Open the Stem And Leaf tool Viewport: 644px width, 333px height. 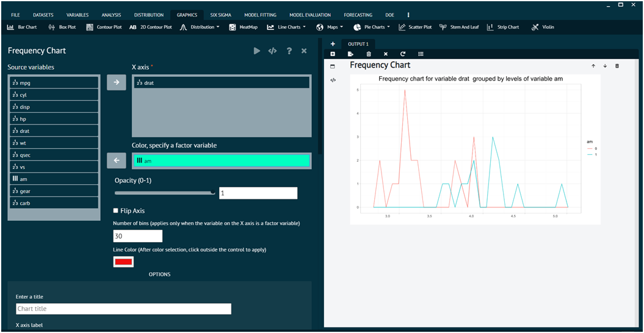tap(459, 27)
